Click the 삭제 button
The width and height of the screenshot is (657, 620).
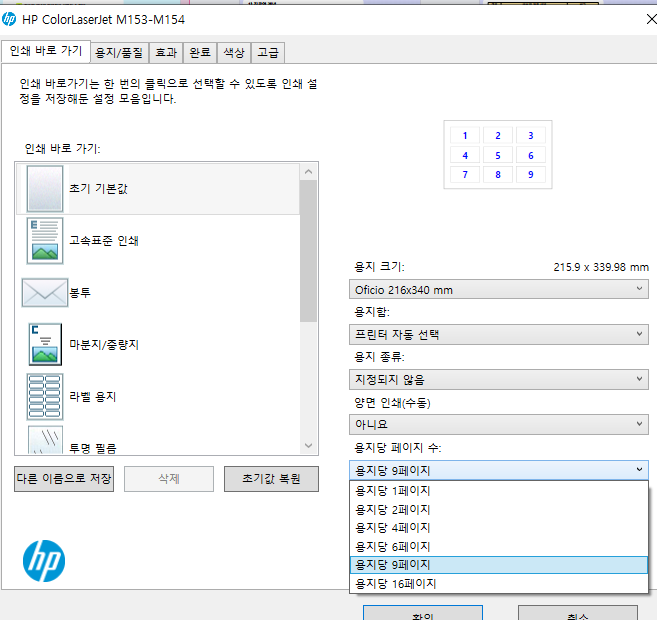tap(169, 479)
